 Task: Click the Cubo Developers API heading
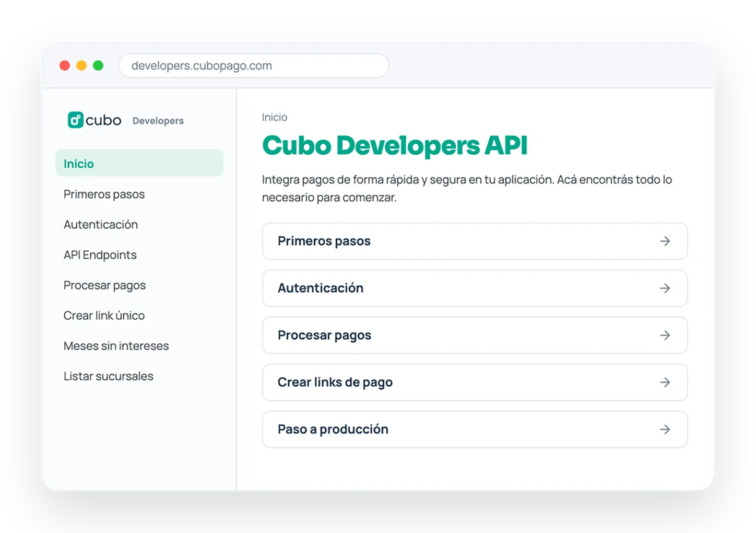pos(395,145)
